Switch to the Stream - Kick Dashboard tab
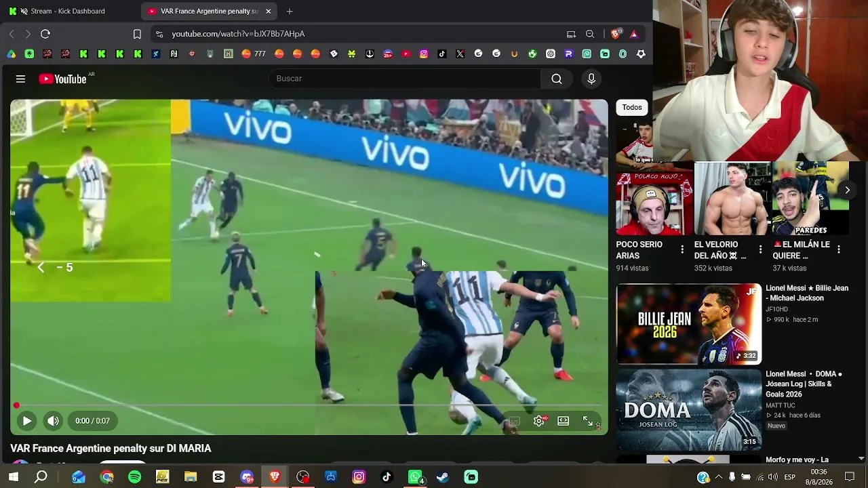The width and height of the screenshot is (868, 488). [x=67, y=12]
